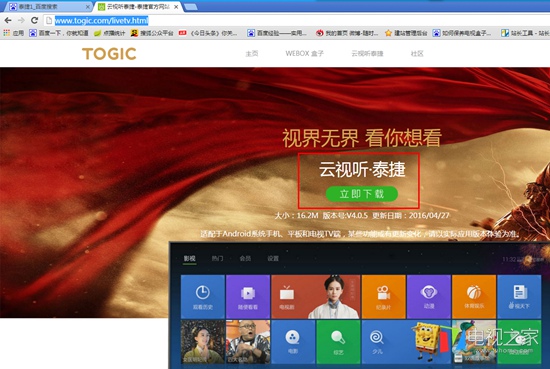Open the 建站管理后台 star bookmark
The height and width of the screenshot is (369, 550).
(x=405, y=33)
